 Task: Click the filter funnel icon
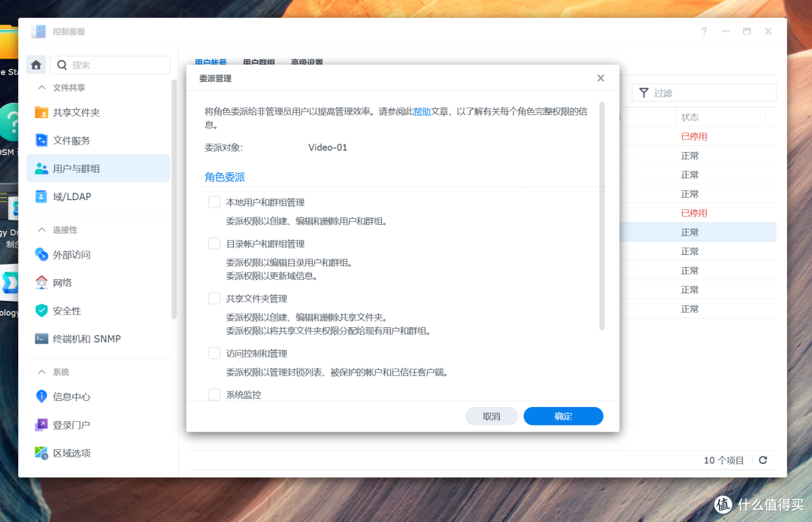click(644, 93)
